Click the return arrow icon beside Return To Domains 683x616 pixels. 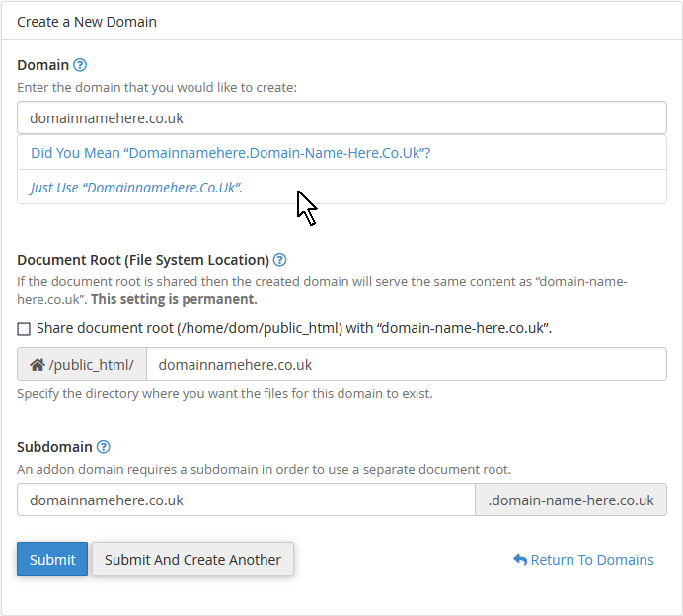point(520,560)
